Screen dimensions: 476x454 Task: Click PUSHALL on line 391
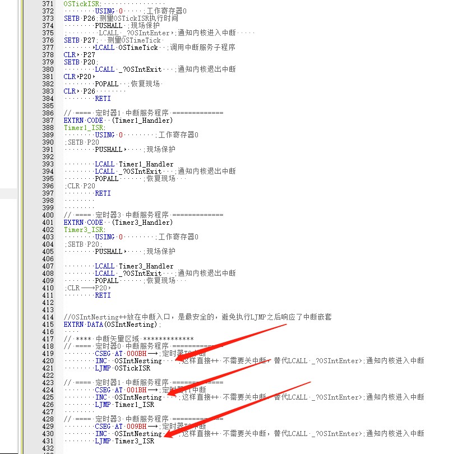109,150
